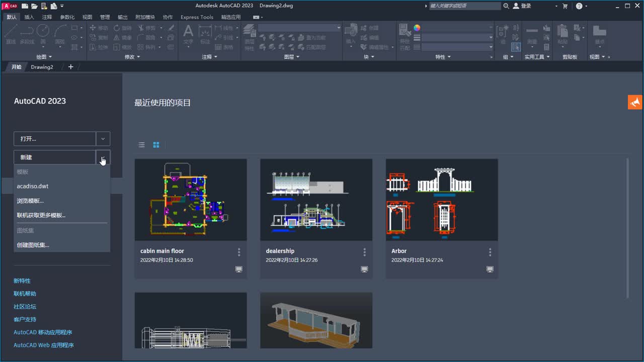Viewport: 644px width, 362px height.
Task: Select the Scale (缩放) tool
Action: tap(122, 47)
